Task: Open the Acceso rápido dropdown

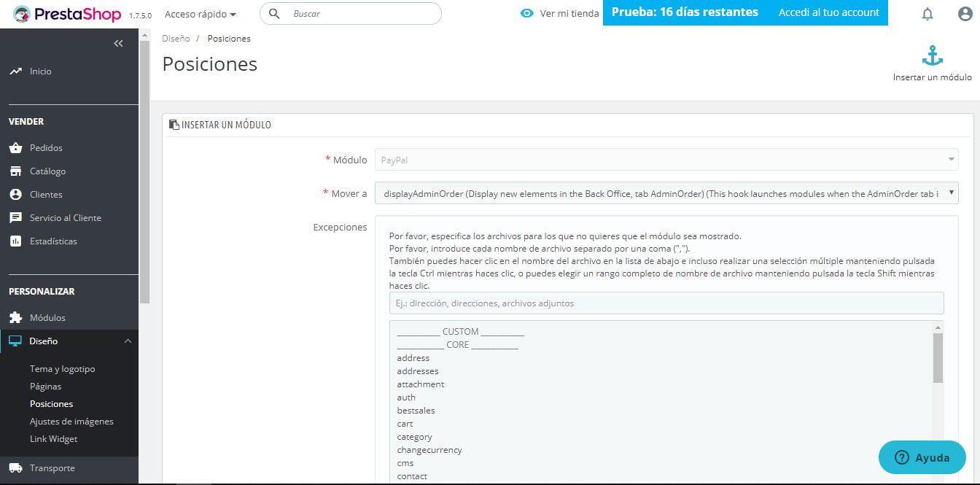Action: (200, 14)
